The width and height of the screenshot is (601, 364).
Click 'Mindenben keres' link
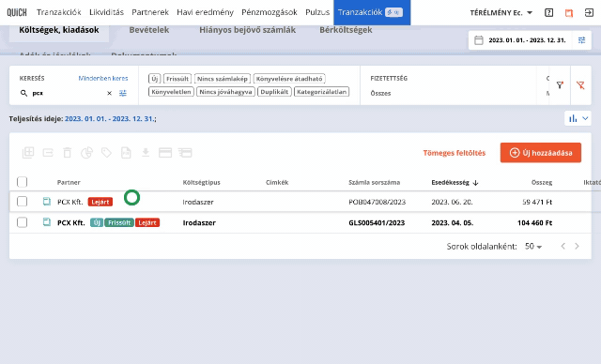tap(103, 78)
